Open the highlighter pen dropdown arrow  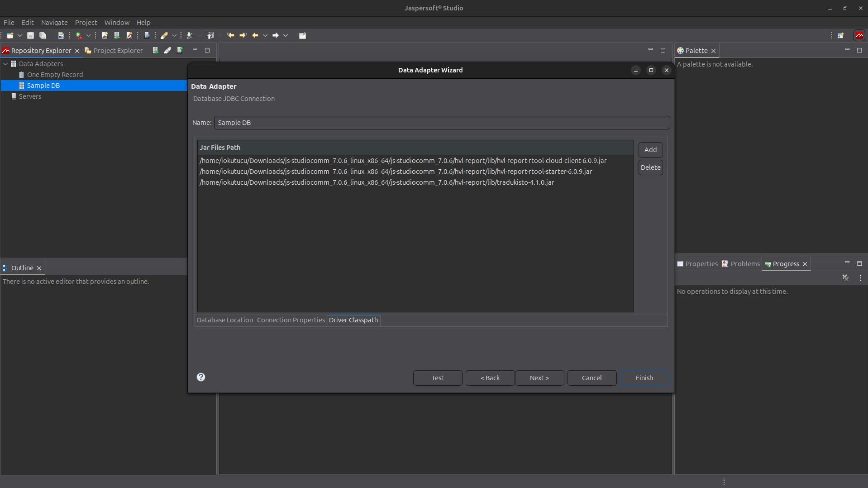click(174, 35)
